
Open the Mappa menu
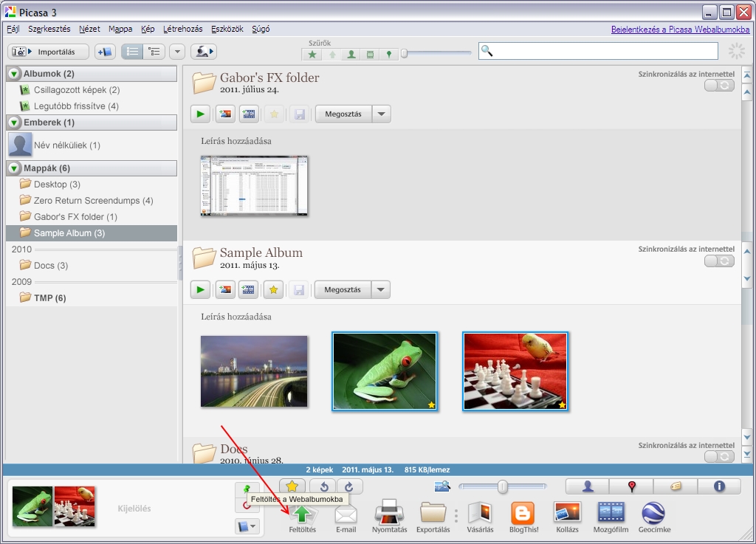[x=120, y=29]
